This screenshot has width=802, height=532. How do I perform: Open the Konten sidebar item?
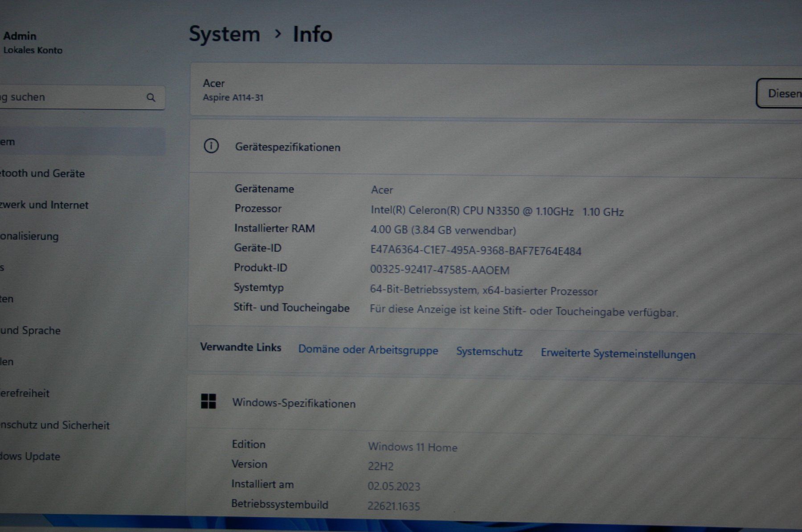tap(7, 299)
